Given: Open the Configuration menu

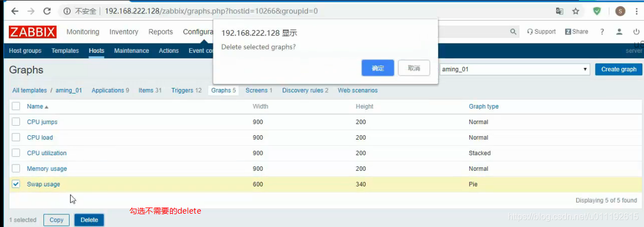Looking at the screenshot, I should [198, 32].
